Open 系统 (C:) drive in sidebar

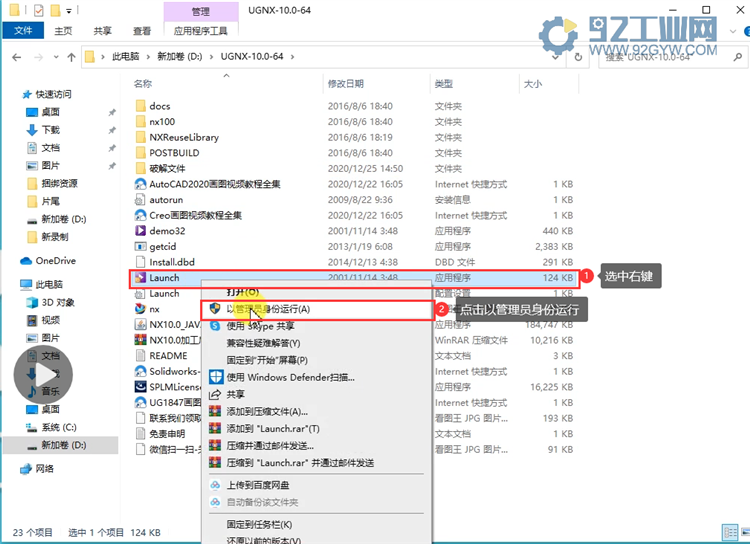pos(51,427)
